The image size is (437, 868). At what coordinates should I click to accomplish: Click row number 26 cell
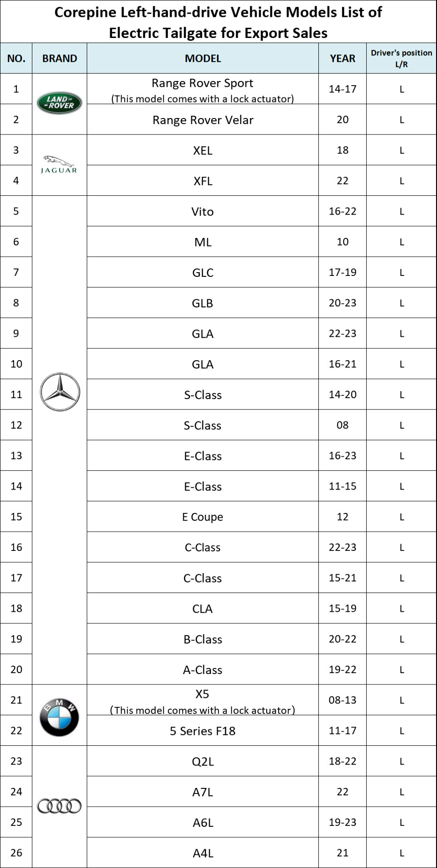pyautogui.click(x=16, y=853)
